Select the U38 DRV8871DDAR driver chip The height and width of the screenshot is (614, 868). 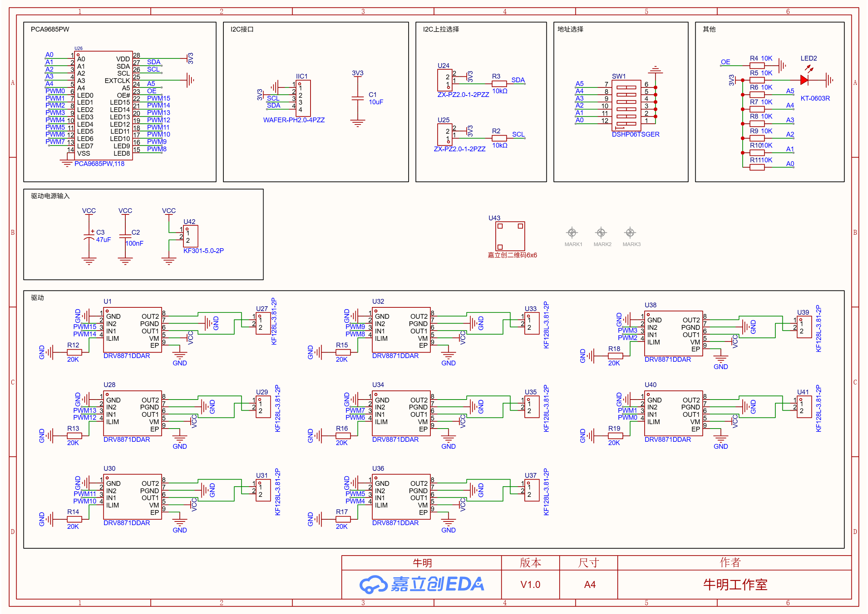tap(674, 333)
